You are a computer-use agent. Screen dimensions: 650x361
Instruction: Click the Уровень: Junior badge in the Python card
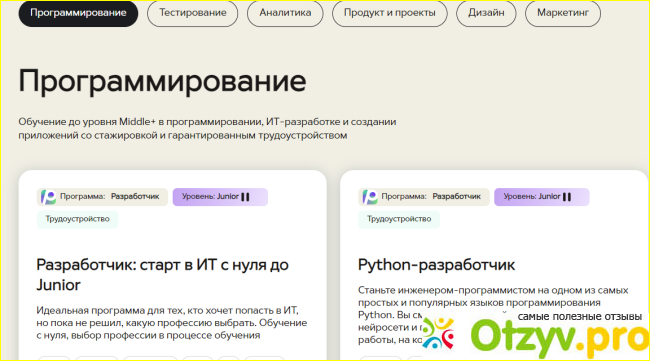(542, 197)
